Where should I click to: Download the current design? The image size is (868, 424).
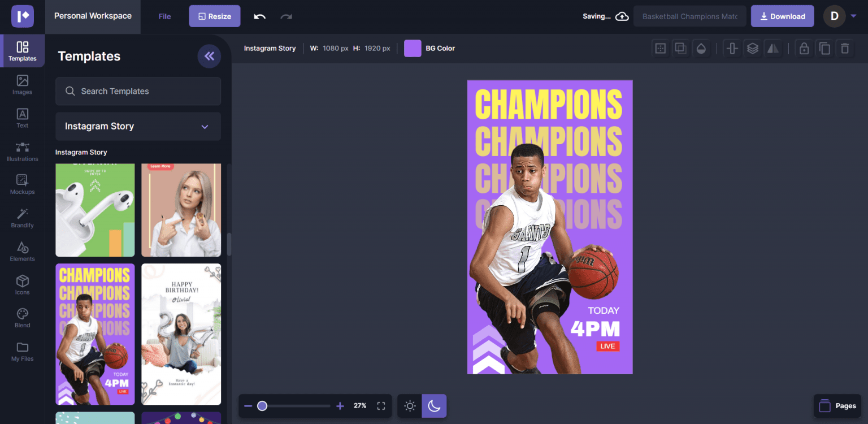[x=782, y=16]
